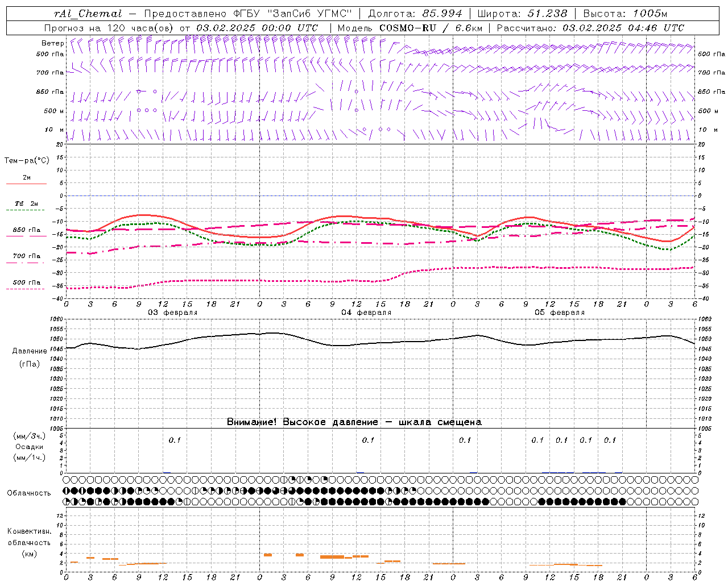The image size is (728, 582).
Task: Click the 850 гПа temperature legend entry
Action: (26, 230)
